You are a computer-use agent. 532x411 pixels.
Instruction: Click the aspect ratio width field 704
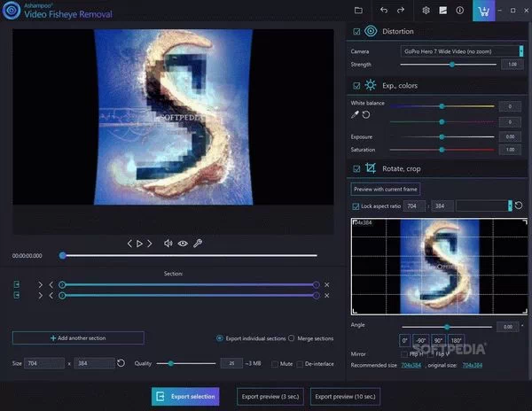[414, 205]
